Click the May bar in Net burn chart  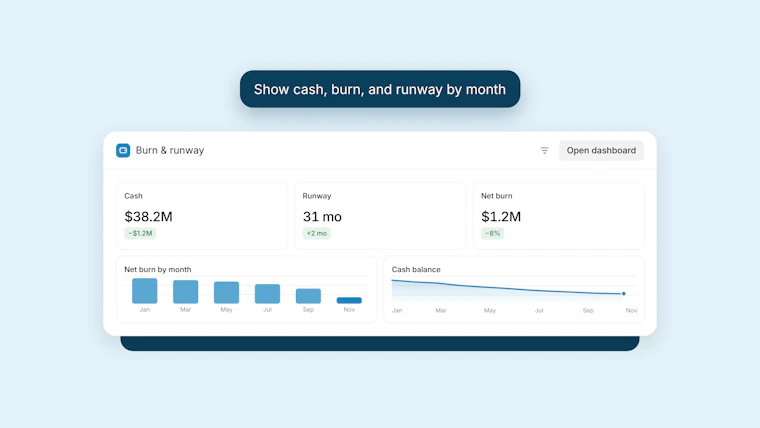pos(226,292)
